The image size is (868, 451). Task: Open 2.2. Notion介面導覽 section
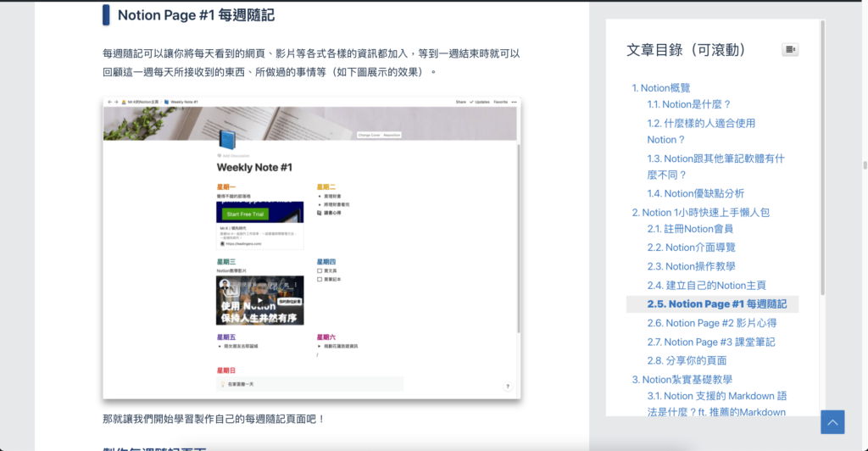[x=692, y=248]
